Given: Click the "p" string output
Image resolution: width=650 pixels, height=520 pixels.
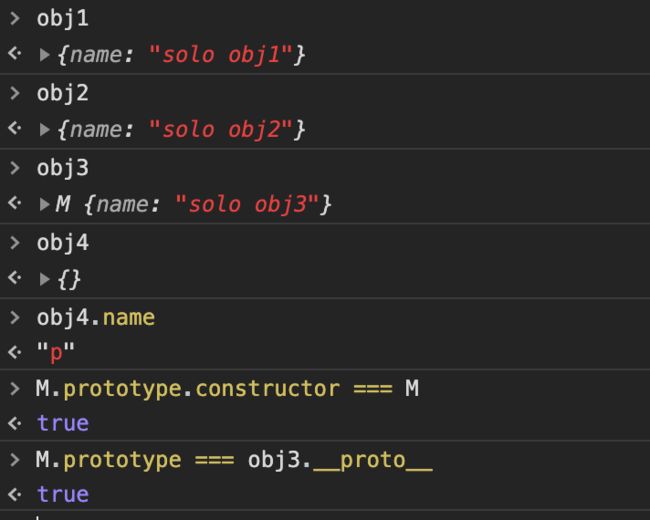Looking at the screenshot, I should point(56,352).
